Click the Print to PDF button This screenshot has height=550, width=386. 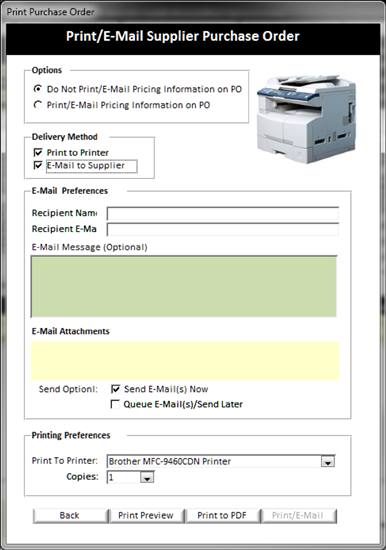[222, 516]
